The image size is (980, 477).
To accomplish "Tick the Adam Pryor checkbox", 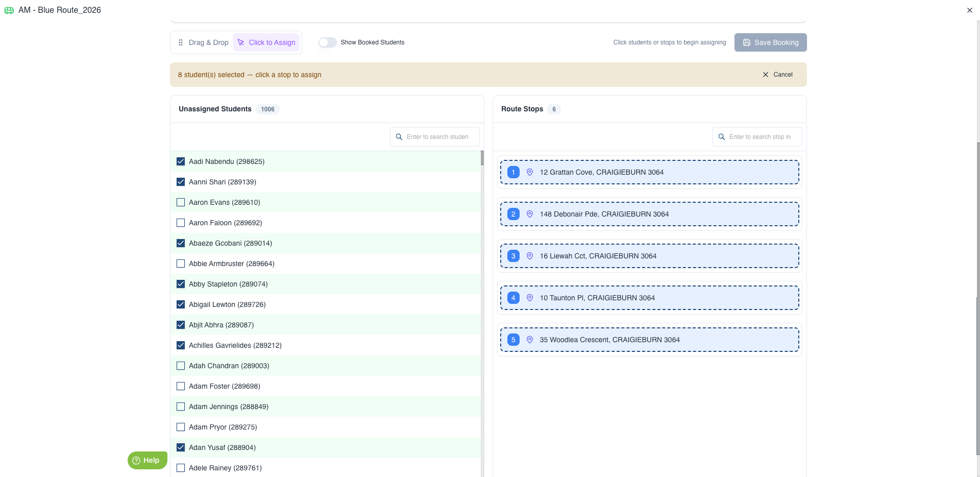I will pos(181,427).
